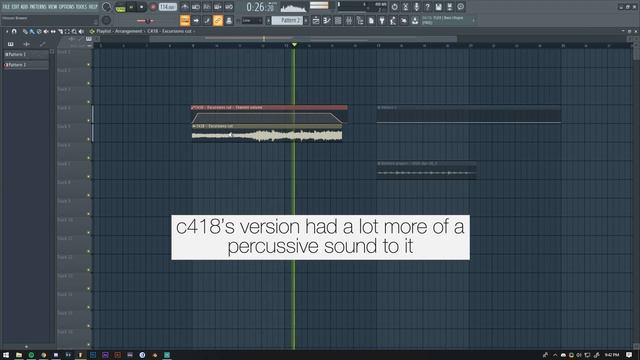The image size is (640, 360).
Task: Show automation clips filter icon in picker
Action: click(x=42, y=44)
